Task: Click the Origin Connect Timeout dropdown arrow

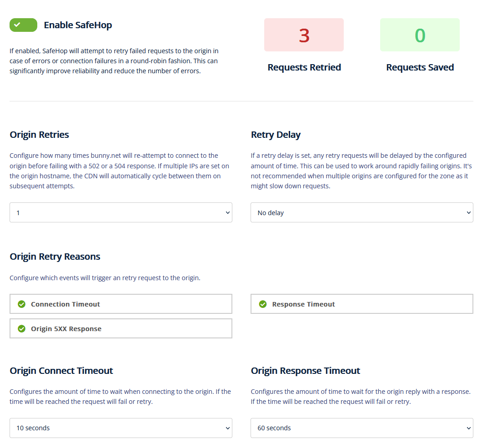Action: click(228, 428)
